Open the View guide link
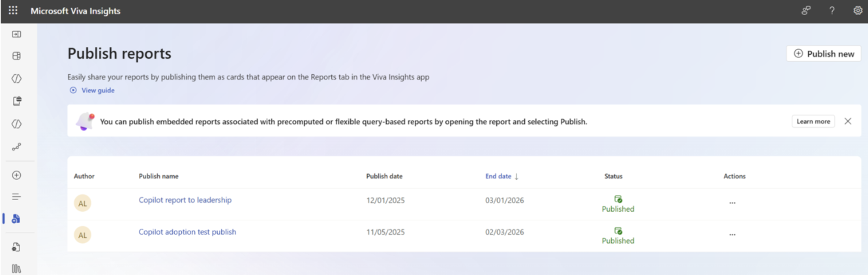Screen dimensions: 868x275 click(92, 91)
